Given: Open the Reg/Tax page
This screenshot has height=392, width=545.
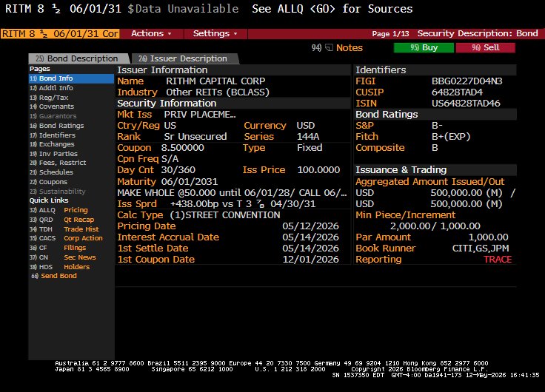Looking at the screenshot, I should [x=49, y=98].
